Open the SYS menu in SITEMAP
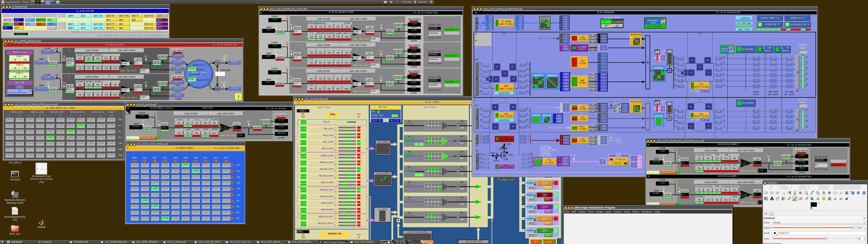 pos(52,20)
